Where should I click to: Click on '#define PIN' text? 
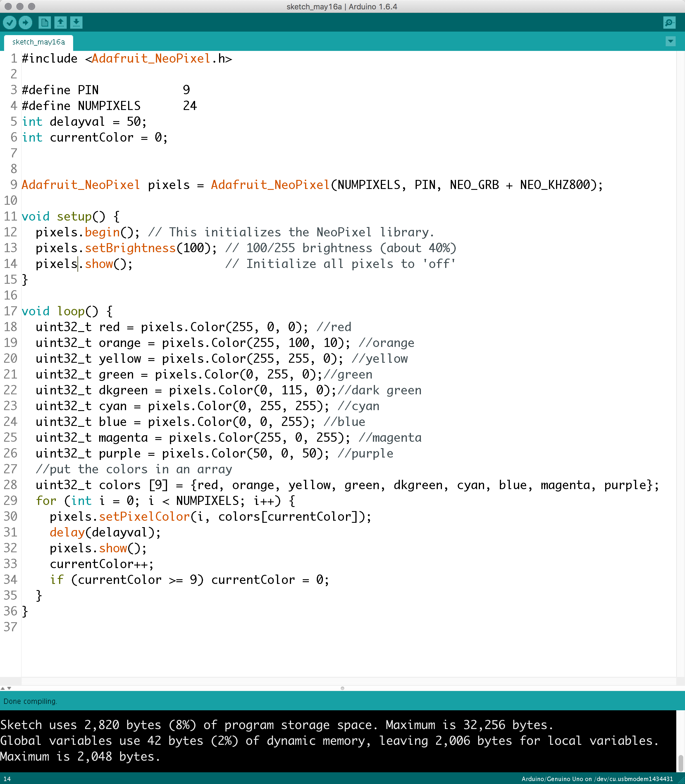(60, 90)
